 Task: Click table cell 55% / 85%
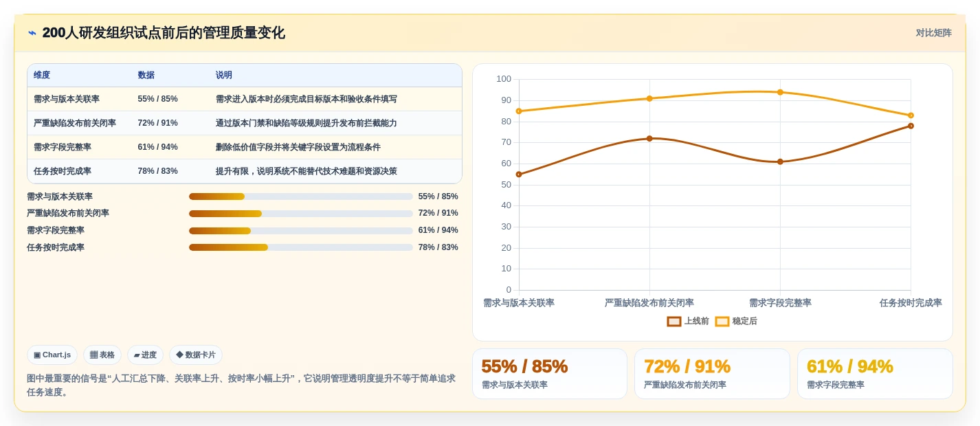point(157,99)
